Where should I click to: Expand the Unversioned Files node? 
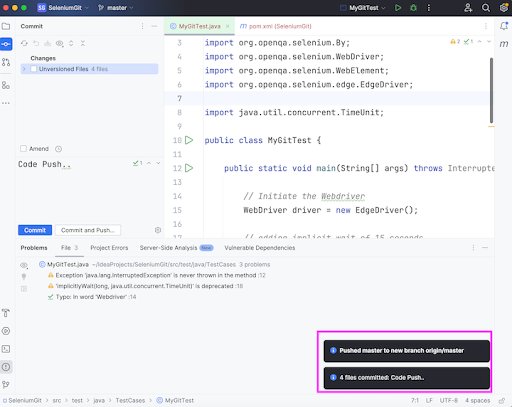[x=24, y=69]
